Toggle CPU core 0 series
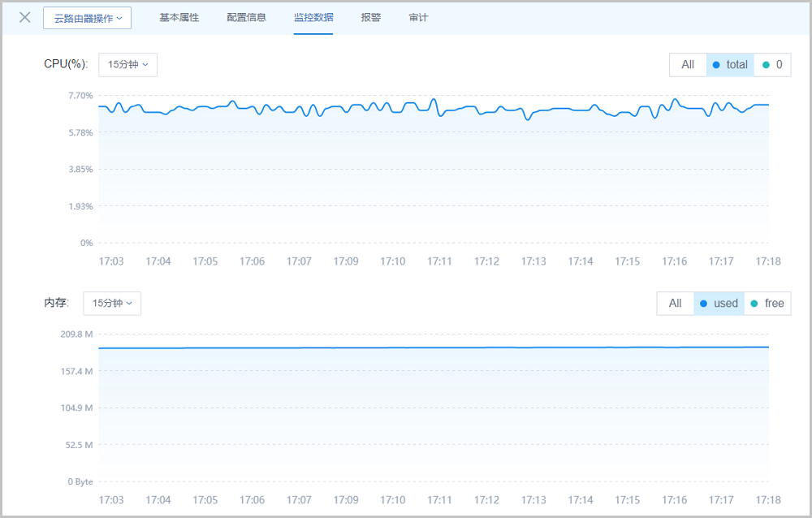Image resolution: width=812 pixels, height=518 pixels. click(772, 65)
